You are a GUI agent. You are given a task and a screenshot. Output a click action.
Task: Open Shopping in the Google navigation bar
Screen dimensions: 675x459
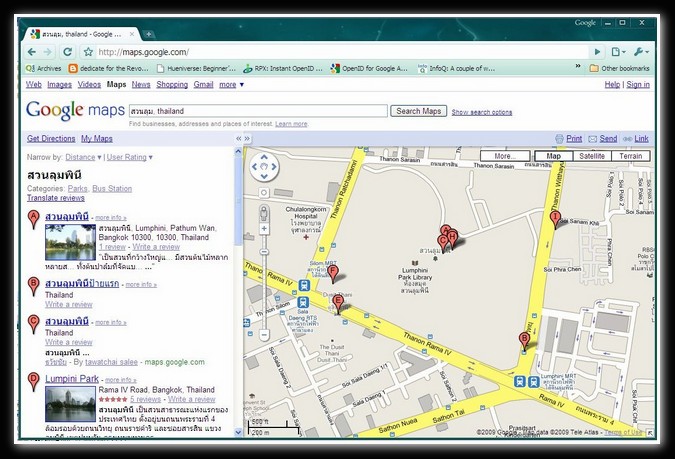(172, 84)
